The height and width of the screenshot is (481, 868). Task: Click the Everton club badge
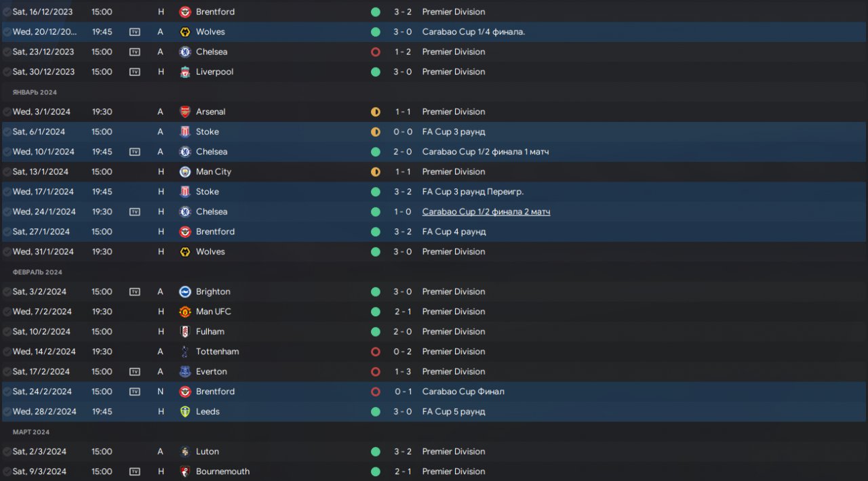tap(185, 372)
